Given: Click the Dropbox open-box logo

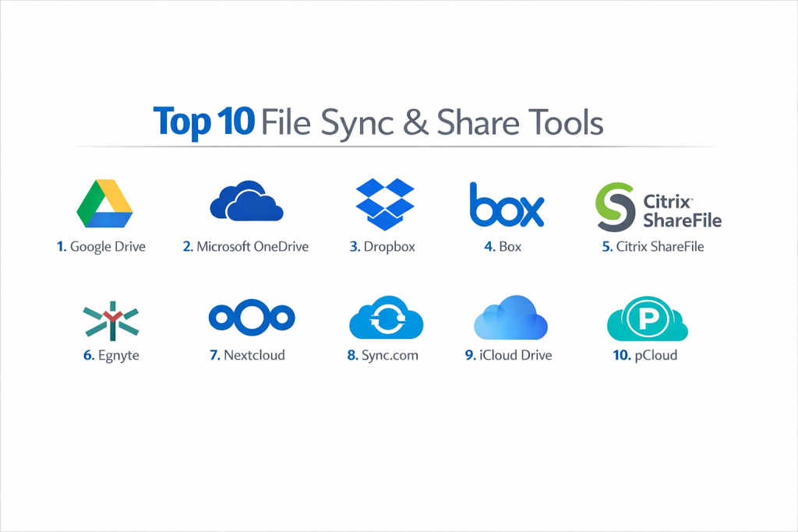Looking at the screenshot, I should coord(385,205).
